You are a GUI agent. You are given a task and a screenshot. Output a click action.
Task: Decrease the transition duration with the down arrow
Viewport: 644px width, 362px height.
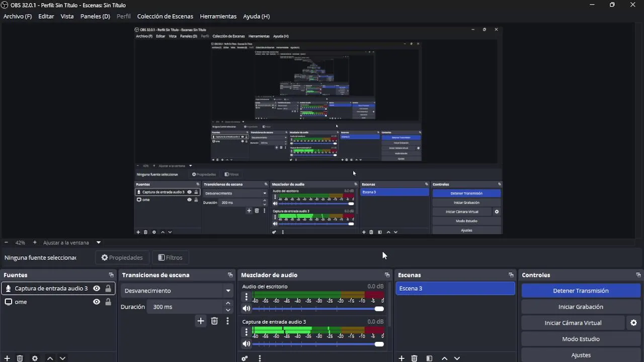228,310
